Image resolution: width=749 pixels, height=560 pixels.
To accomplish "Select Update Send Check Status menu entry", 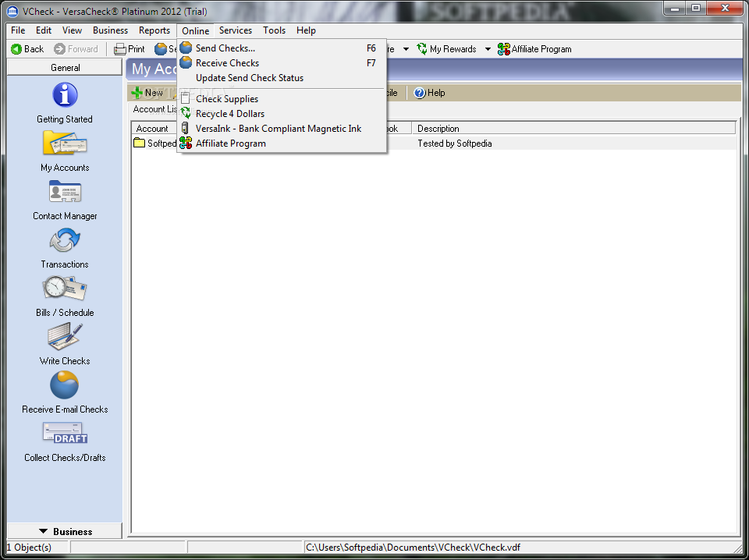I will click(282, 78).
